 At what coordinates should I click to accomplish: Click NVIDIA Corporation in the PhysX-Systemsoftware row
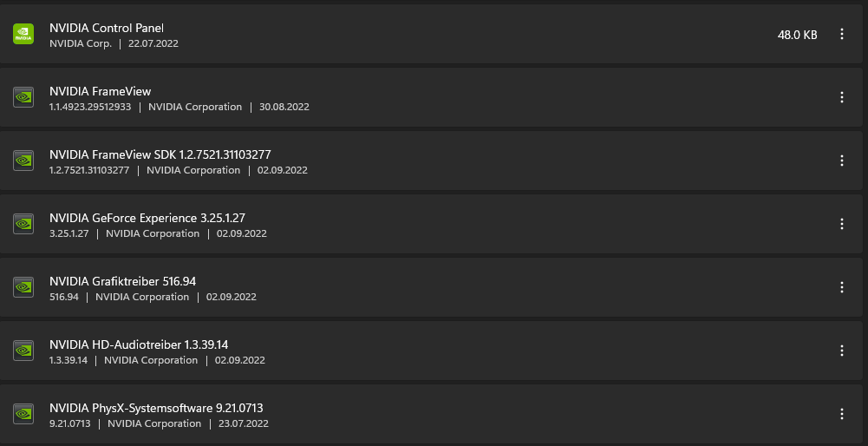click(154, 423)
